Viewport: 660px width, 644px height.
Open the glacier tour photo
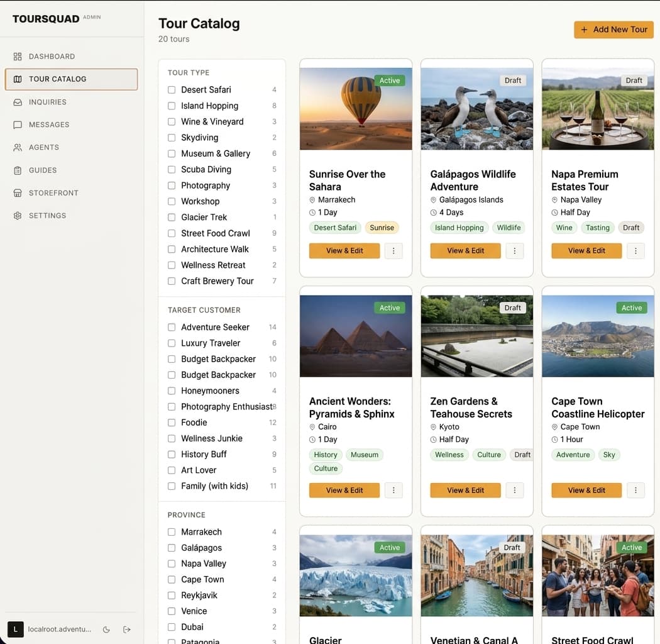(x=356, y=575)
